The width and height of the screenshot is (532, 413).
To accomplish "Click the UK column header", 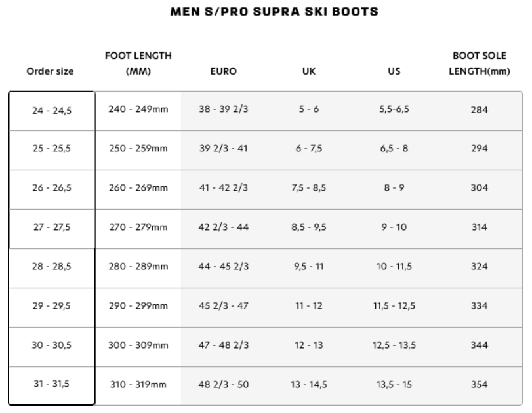I will (309, 71).
